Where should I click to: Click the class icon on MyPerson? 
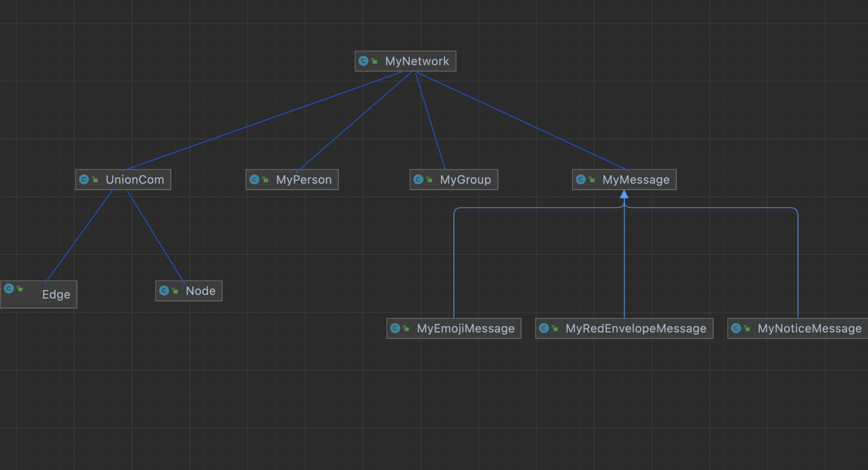pyautogui.click(x=254, y=179)
